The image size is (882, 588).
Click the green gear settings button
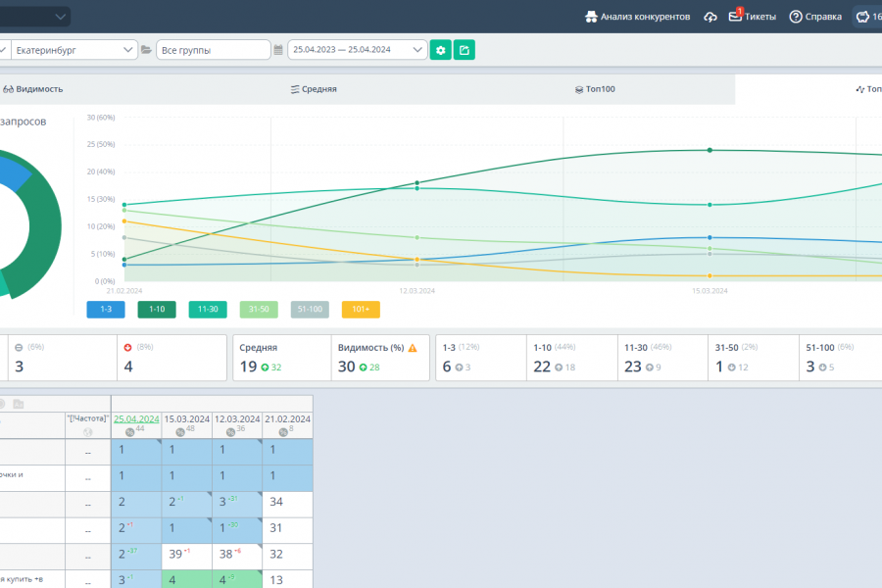440,50
